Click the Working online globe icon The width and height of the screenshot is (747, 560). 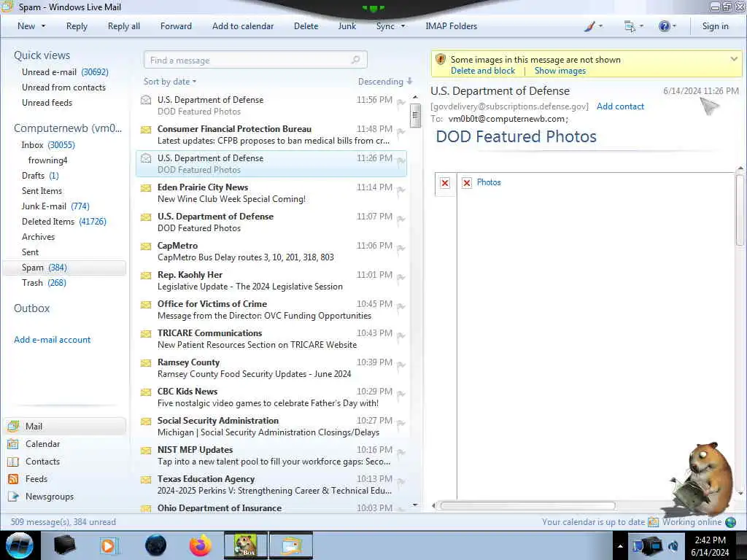pyautogui.click(x=730, y=522)
